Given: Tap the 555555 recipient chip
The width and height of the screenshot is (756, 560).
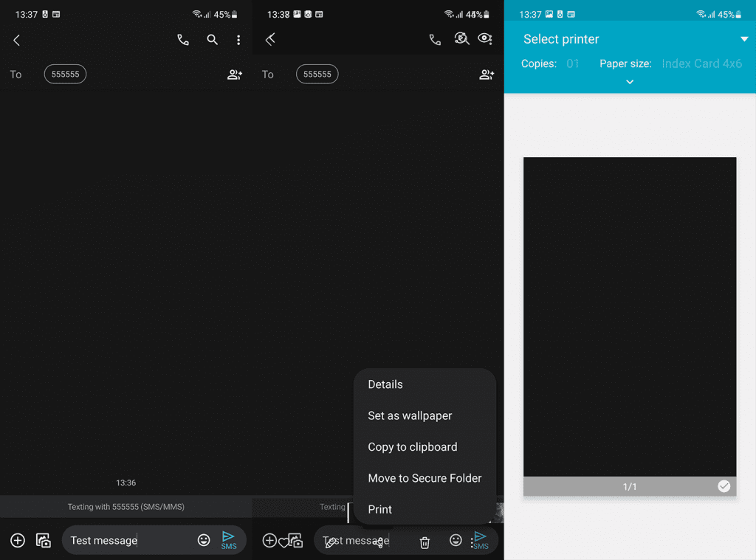Looking at the screenshot, I should click(65, 74).
